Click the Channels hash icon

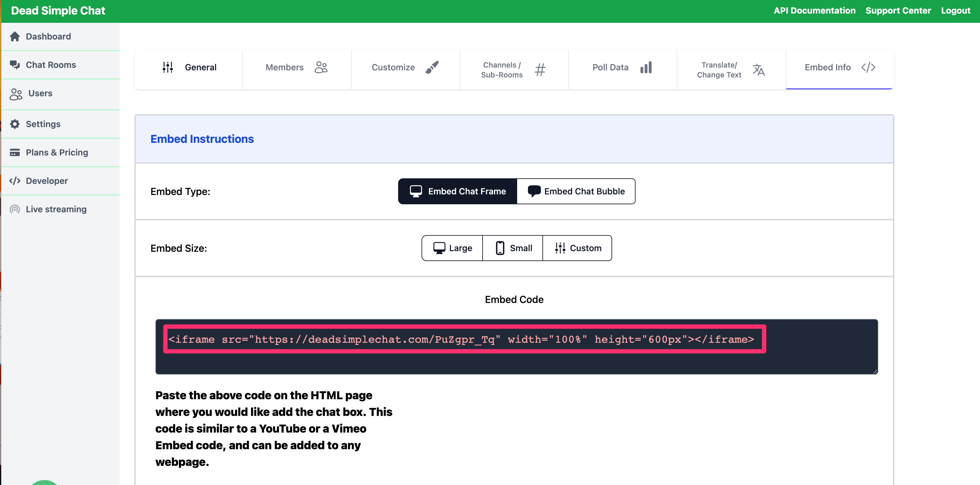(540, 70)
